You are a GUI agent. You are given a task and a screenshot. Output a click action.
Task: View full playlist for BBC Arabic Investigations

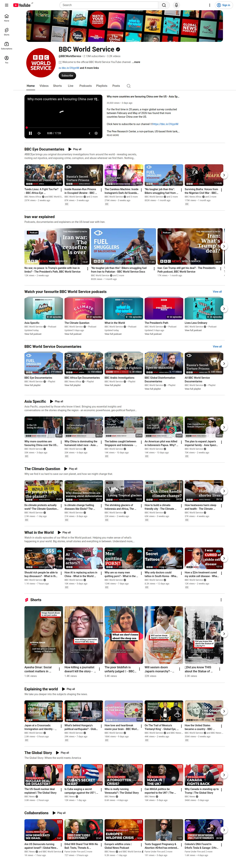(113, 385)
